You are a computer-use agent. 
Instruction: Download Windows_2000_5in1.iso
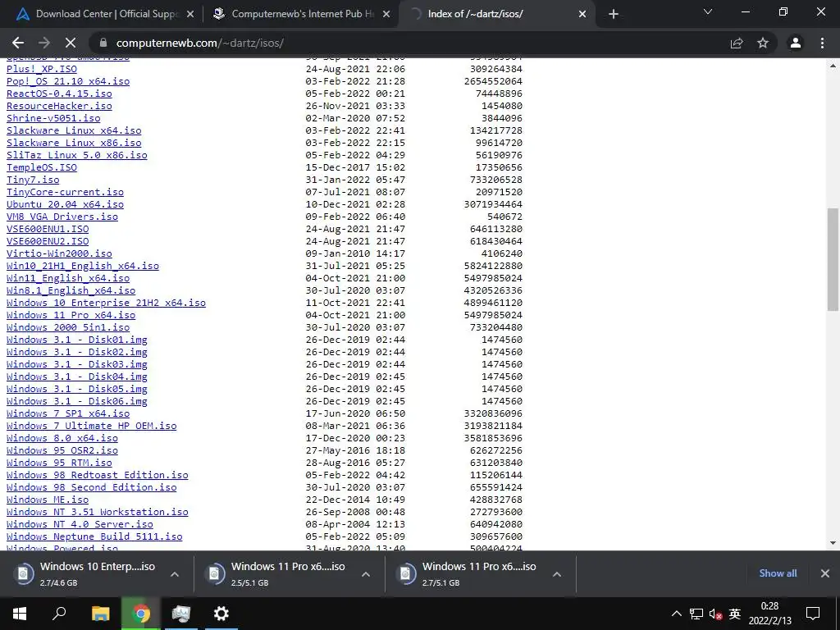[x=68, y=328]
